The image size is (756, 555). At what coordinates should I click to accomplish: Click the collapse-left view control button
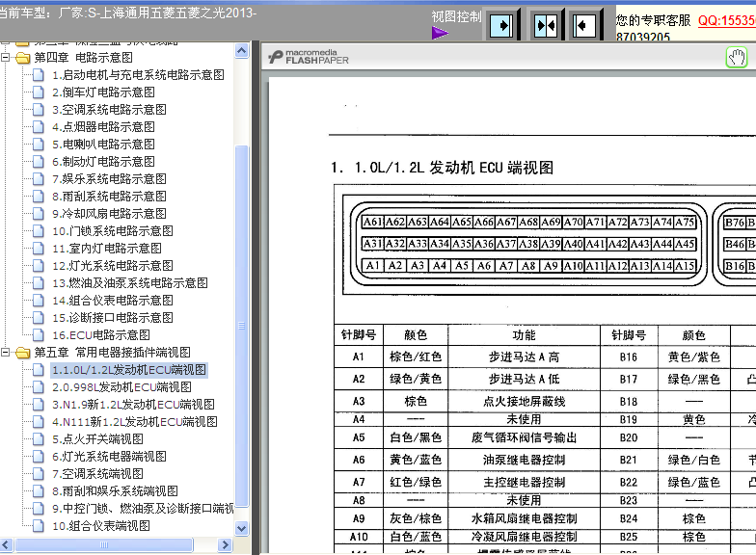[x=584, y=25]
